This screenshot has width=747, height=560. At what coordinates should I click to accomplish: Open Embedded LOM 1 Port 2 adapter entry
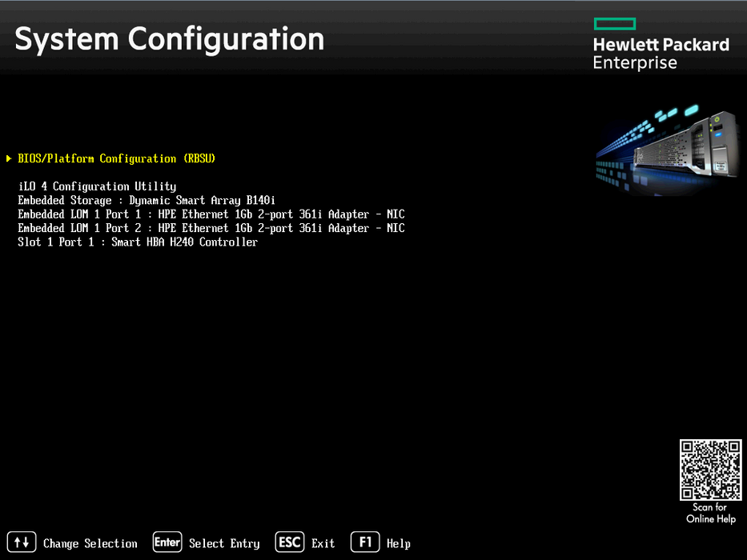pyautogui.click(x=211, y=228)
